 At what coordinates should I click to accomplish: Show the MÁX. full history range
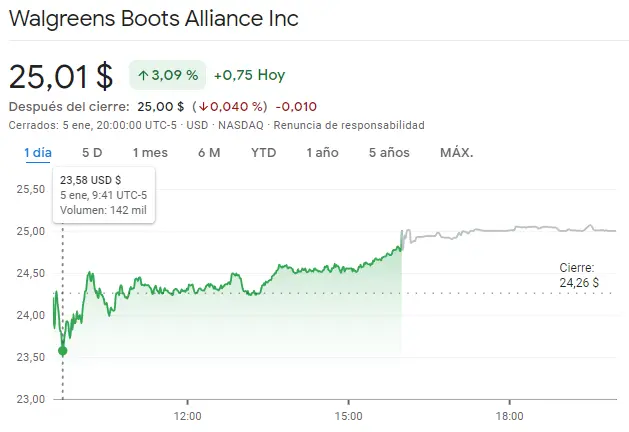tap(456, 152)
